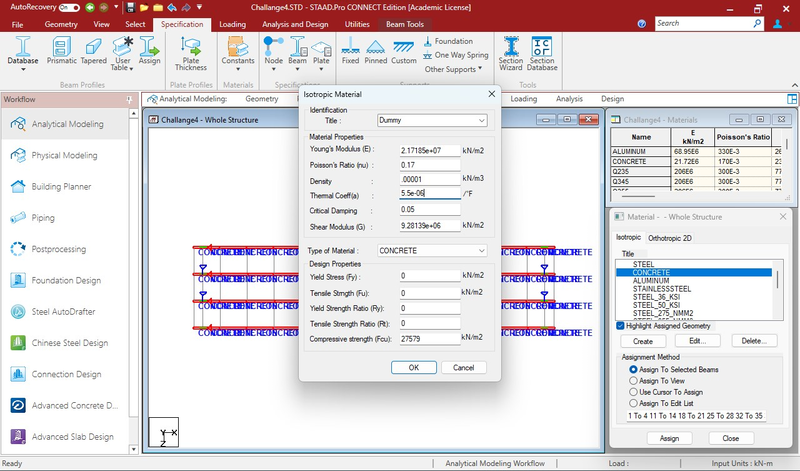
Task: Choose Use Cursor To Assign option
Action: (633, 393)
